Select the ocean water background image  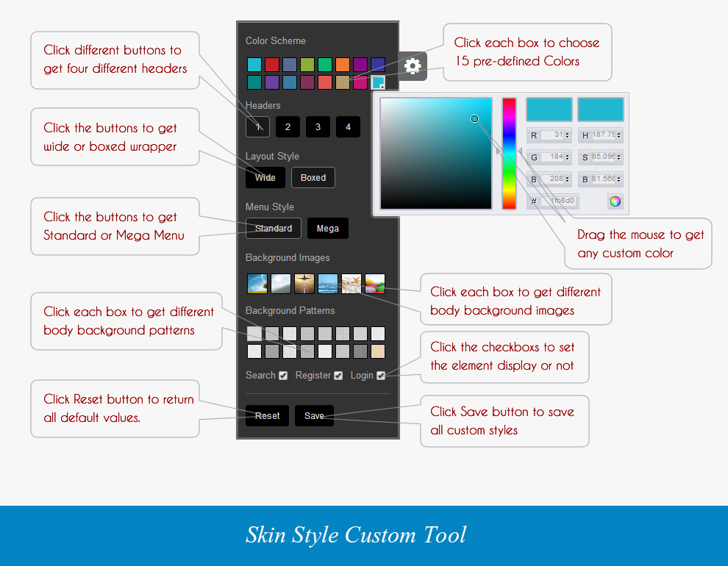click(x=328, y=283)
